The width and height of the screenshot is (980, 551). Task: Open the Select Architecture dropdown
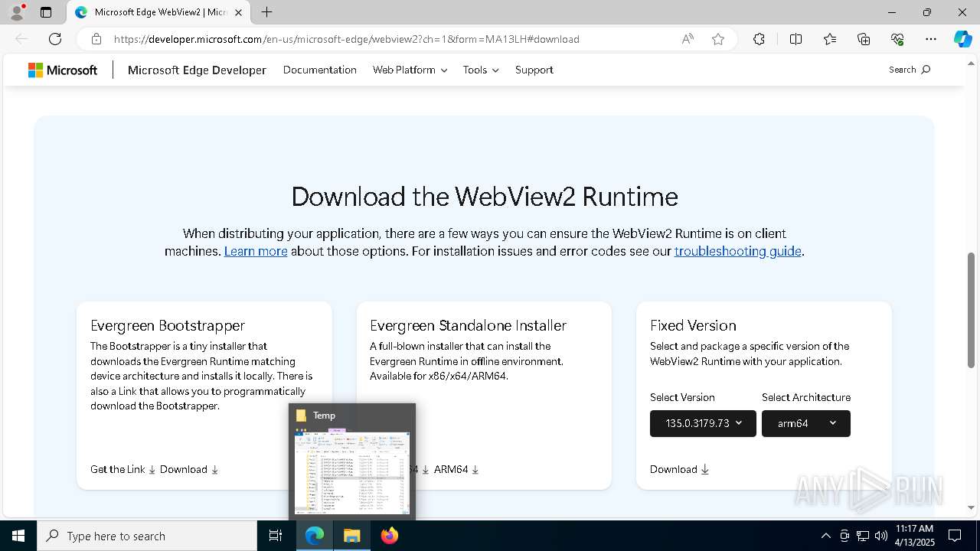806,423
